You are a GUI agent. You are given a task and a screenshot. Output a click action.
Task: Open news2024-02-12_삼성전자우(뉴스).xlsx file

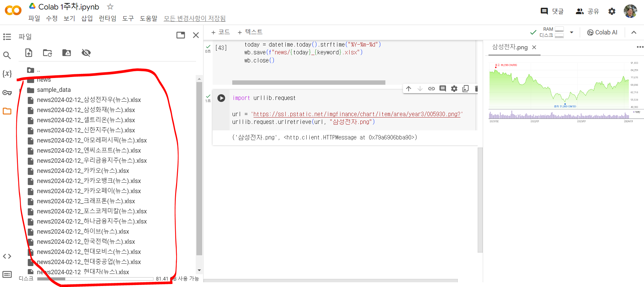[89, 100]
